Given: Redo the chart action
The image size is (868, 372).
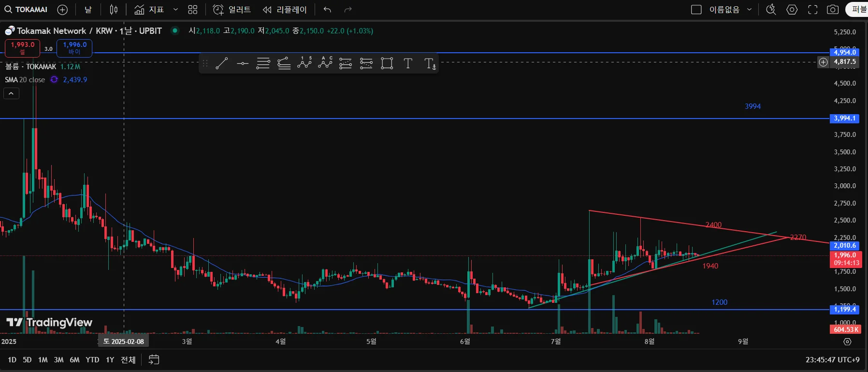Looking at the screenshot, I should point(348,10).
